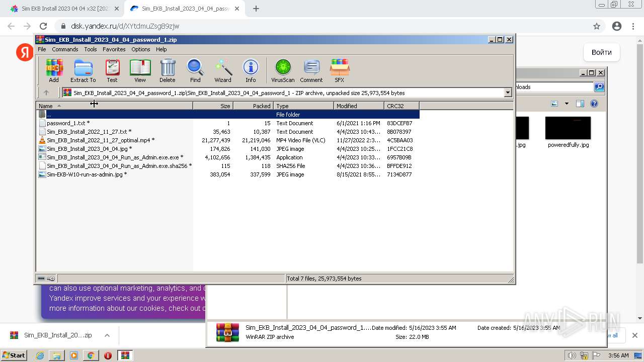Select the Delete trash can icon
This screenshot has width=644, height=362.
tap(168, 70)
